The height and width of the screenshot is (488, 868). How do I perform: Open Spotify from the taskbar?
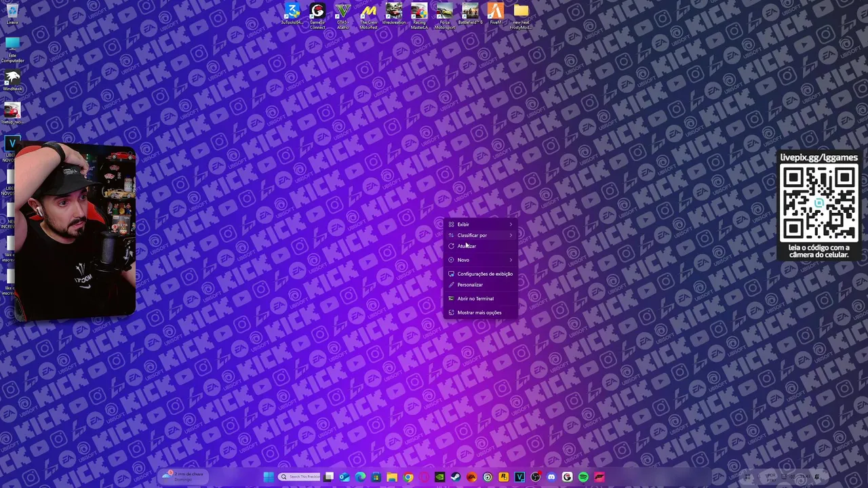tap(583, 477)
